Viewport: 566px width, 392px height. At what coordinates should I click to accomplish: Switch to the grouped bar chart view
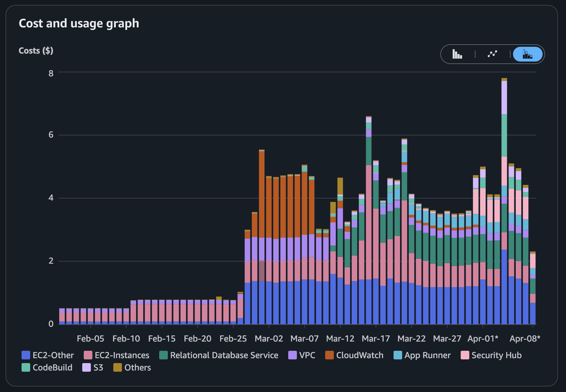pos(457,54)
